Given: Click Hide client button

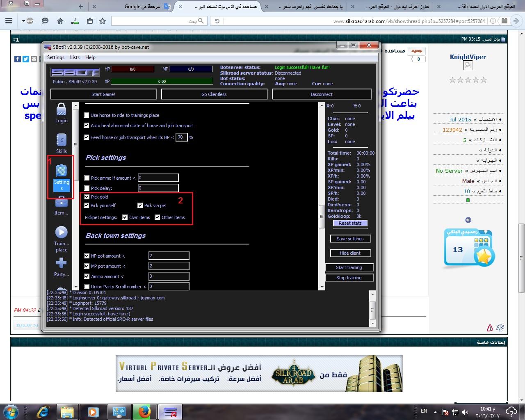Looking at the screenshot, I should (350, 253).
